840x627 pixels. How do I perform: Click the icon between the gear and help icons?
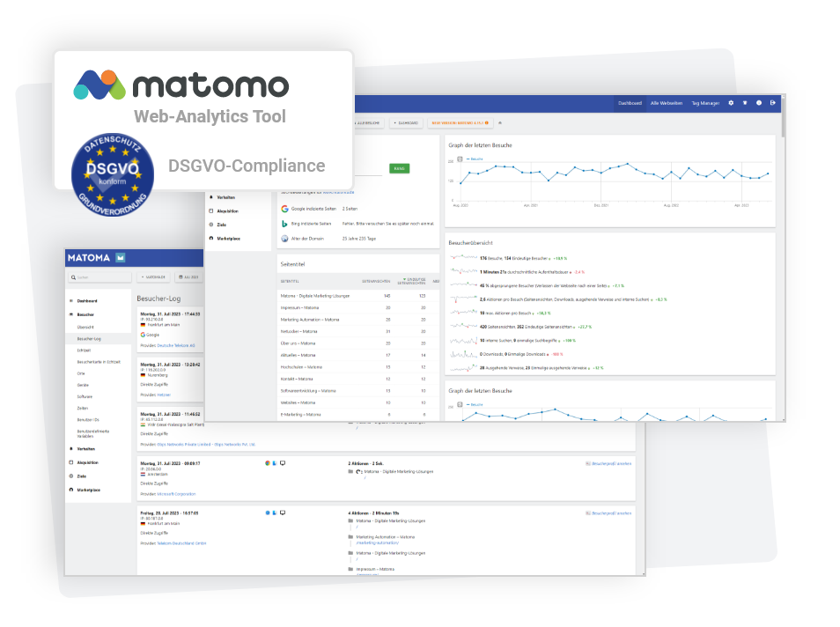745,103
